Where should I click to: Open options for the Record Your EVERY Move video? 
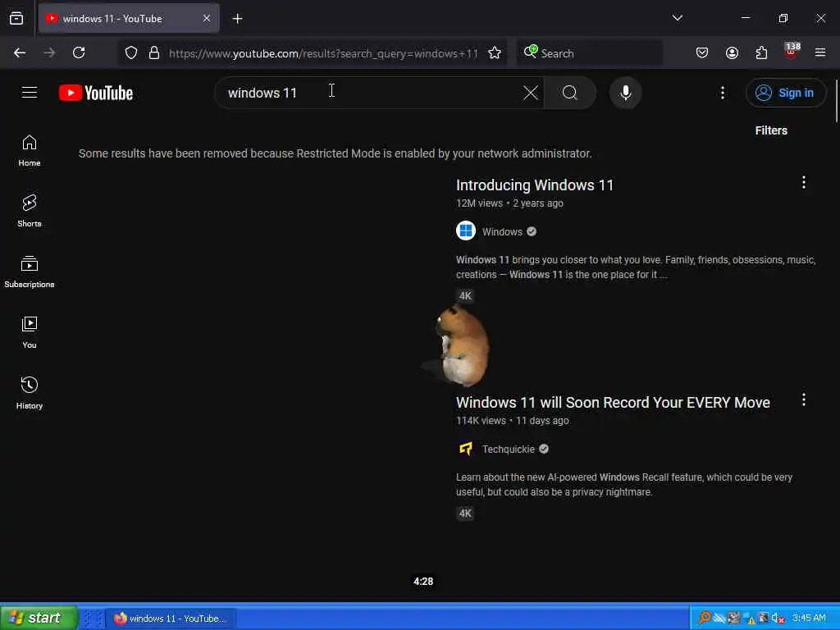click(803, 399)
